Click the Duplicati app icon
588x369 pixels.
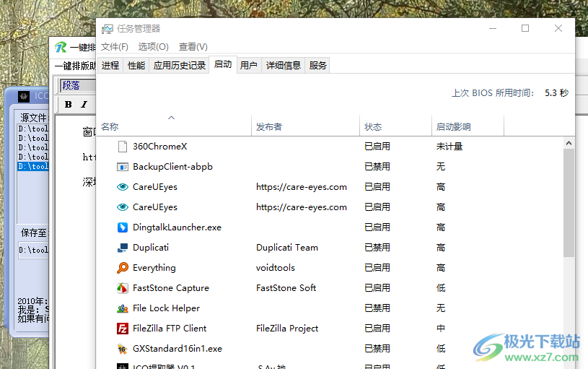(122, 248)
